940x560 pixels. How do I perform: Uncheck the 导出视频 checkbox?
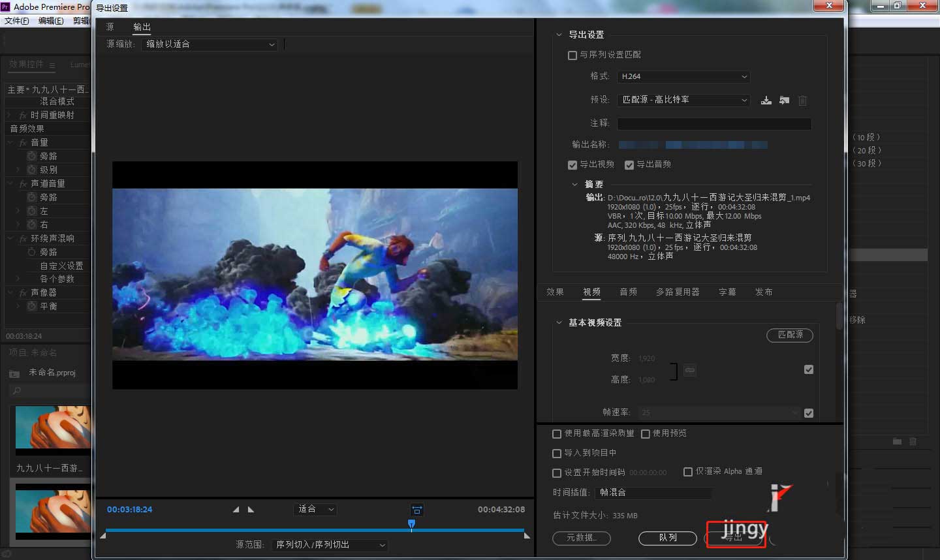[572, 165]
